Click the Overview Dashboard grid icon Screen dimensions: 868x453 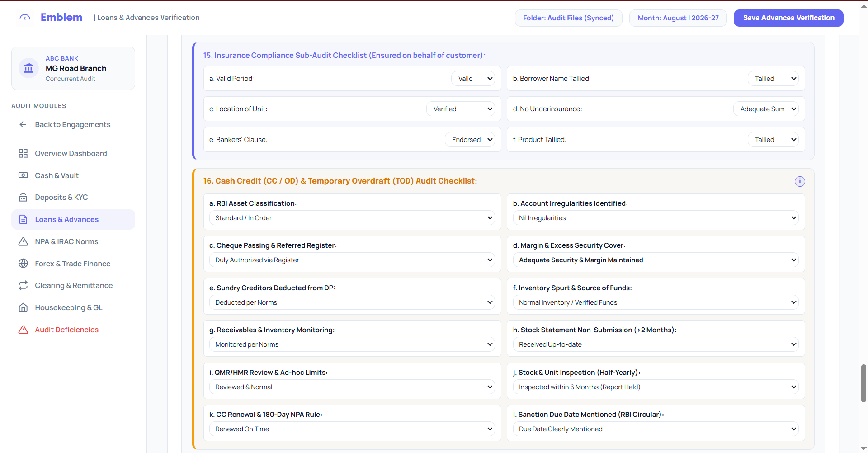click(x=23, y=153)
